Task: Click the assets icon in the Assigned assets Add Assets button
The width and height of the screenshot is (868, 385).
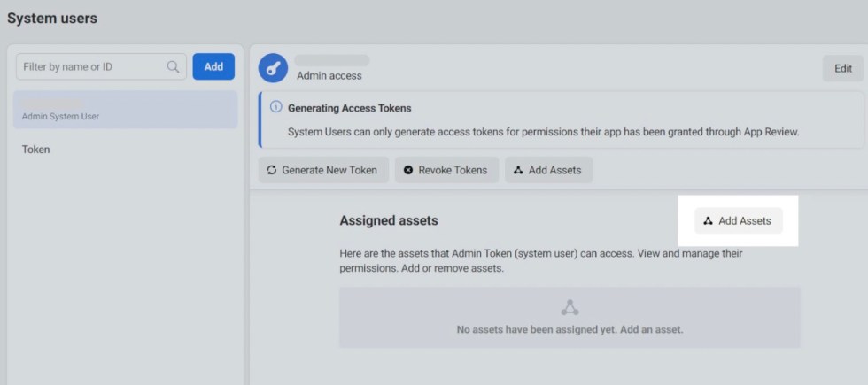Action: [x=708, y=221]
